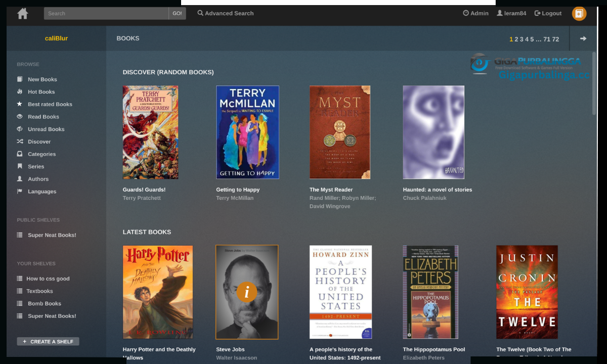This screenshot has height=364, width=607.
Task: Click list icon beside Bomb Books shelf
Action: pos(20,304)
